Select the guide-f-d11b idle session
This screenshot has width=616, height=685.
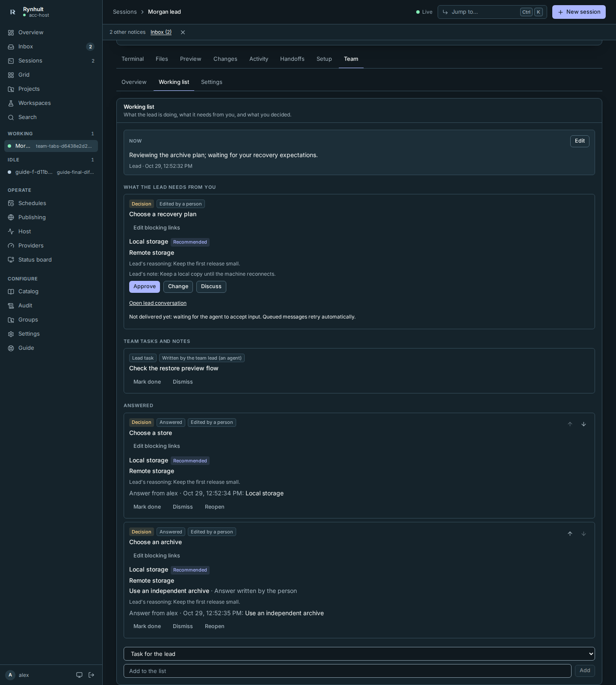click(x=51, y=172)
